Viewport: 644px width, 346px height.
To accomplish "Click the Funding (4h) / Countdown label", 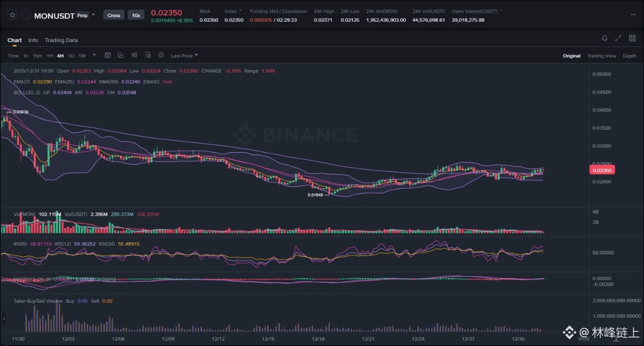I will [x=279, y=11].
